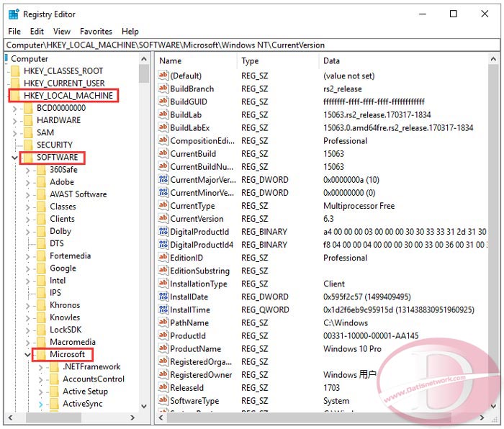Expand the .NETFramework node

40,367
